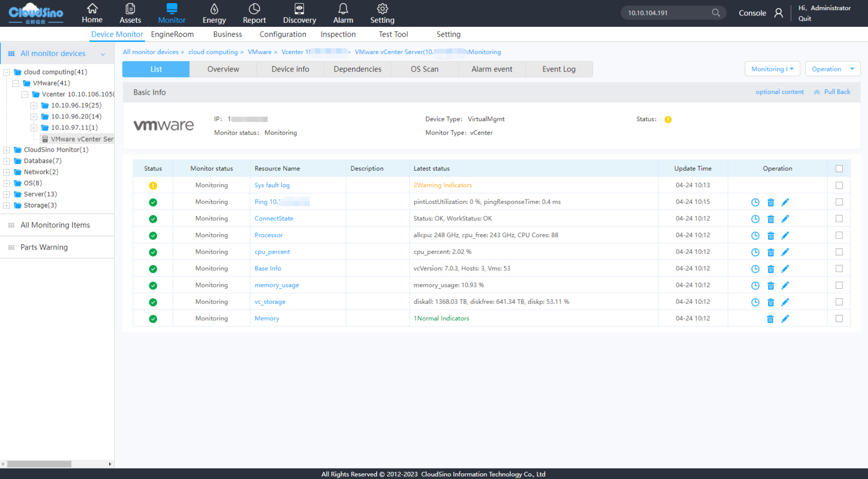This screenshot has height=479, width=868.
Task: Check the cpu_percent row checkbox
Action: coord(839,252)
